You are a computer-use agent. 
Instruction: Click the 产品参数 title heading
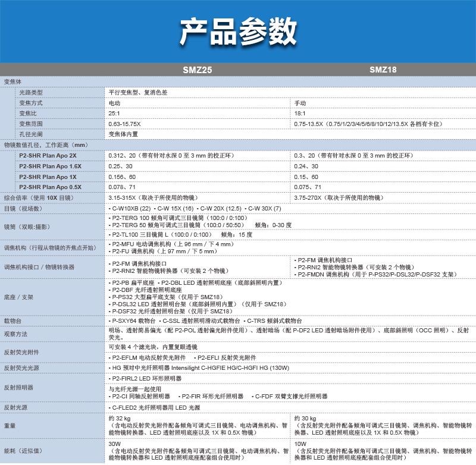coord(238,31)
